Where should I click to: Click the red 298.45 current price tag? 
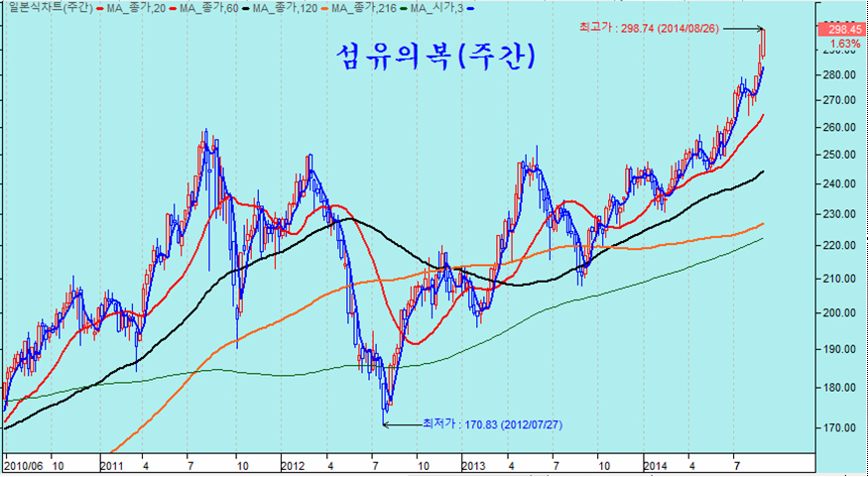point(843,29)
